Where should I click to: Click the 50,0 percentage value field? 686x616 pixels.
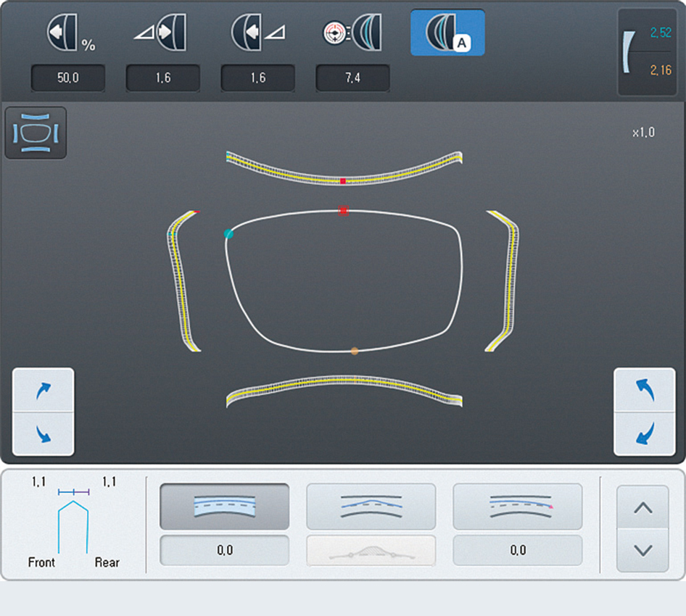[68, 78]
